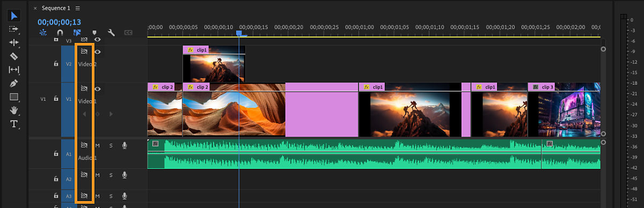Screen dimensions: 644x208
Task: Select the Hand tool
Action: coord(14,110)
